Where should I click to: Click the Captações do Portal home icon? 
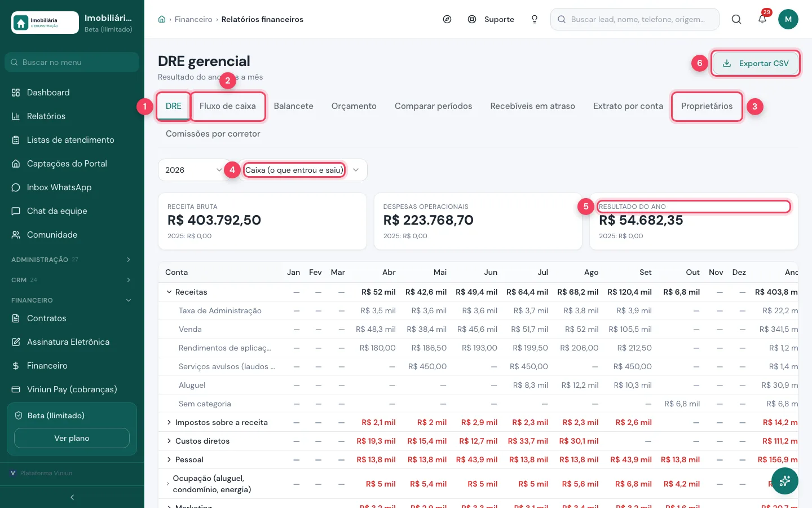pos(16,164)
